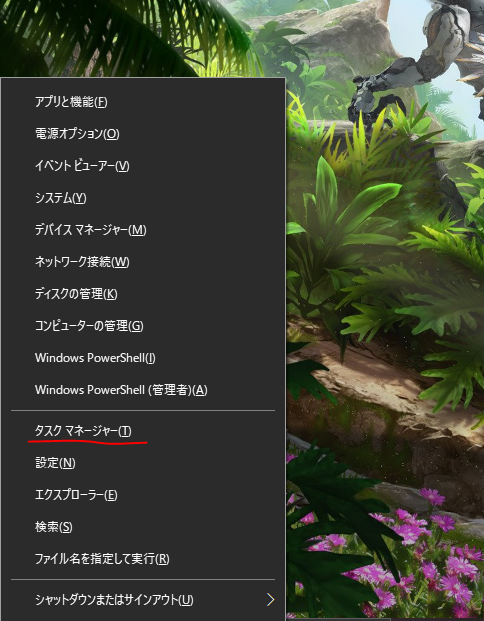Click the submenu chevron arrow

pyautogui.click(x=271, y=600)
